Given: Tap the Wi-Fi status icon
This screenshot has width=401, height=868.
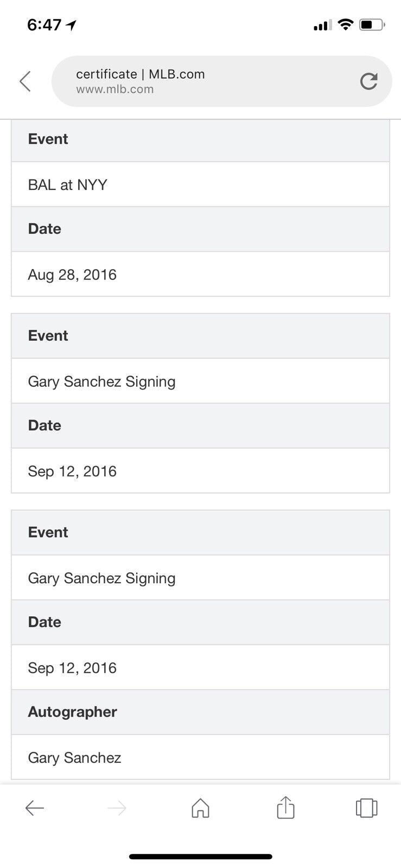Looking at the screenshot, I should tap(345, 24).
